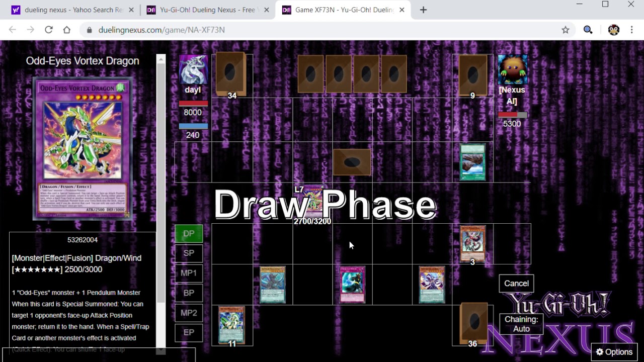This screenshot has height=362, width=644.
Task: Click the opponent's second face-down hand card
Action: pos(339,74)
